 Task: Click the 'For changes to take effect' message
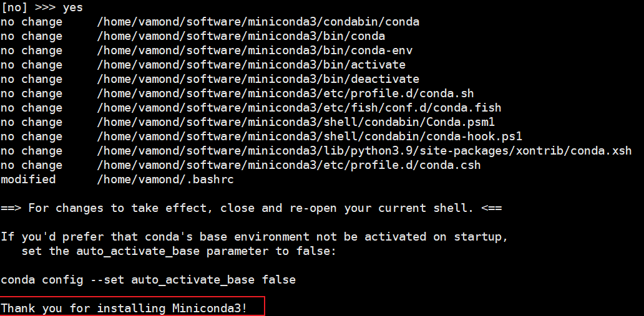pos(251,208)
